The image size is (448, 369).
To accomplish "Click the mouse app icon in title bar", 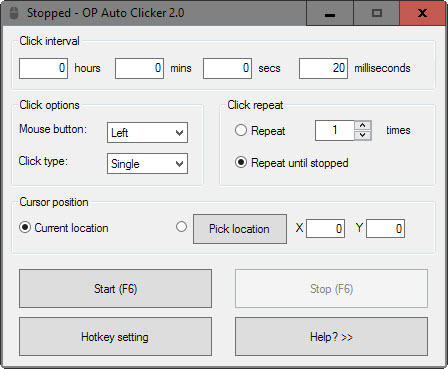I will point(14,13).
